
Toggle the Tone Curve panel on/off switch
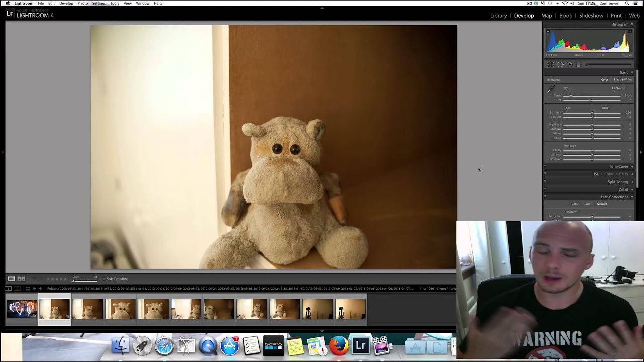[x=545, y=166]
